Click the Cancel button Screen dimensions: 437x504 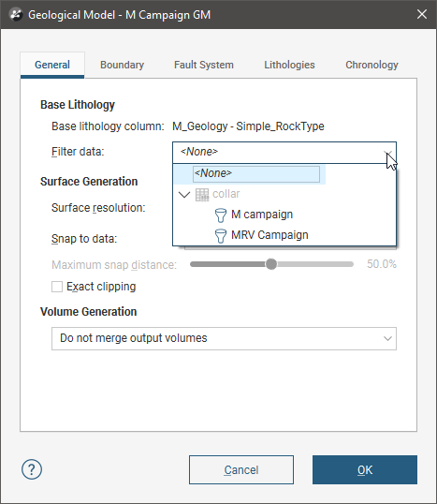pyautogui.click(x=241, y=469)
